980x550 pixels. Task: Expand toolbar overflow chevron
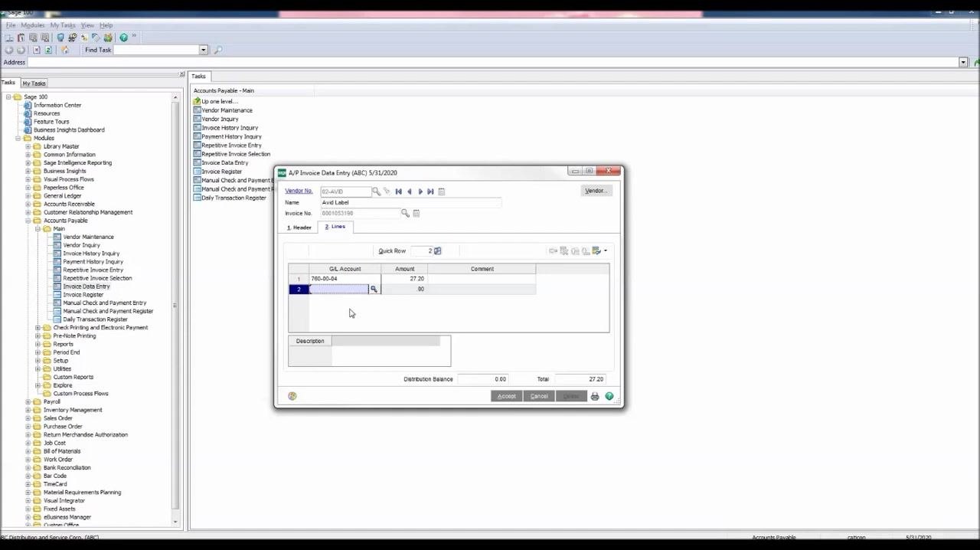(x=134, y=37)
